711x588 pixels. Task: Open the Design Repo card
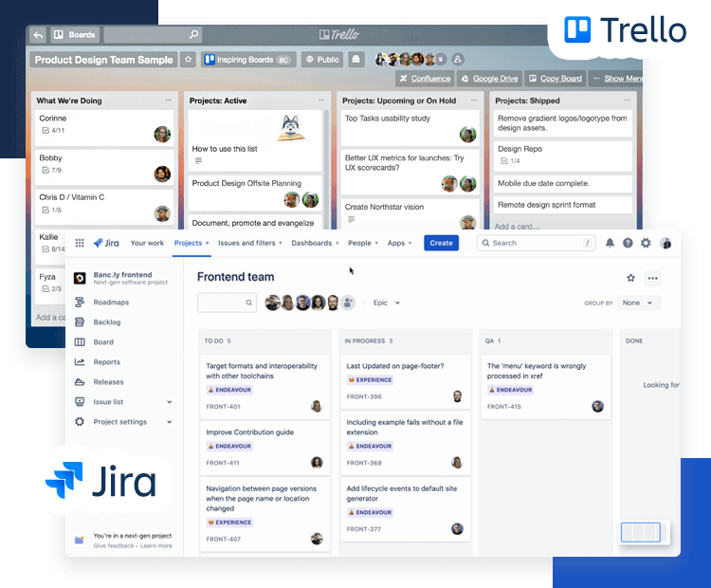[x=563, y=156]
